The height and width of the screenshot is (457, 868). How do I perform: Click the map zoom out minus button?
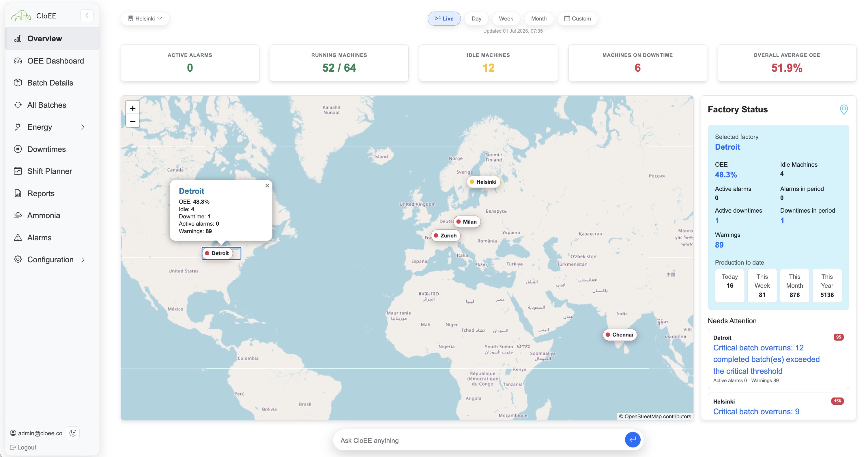click(132, 121)
